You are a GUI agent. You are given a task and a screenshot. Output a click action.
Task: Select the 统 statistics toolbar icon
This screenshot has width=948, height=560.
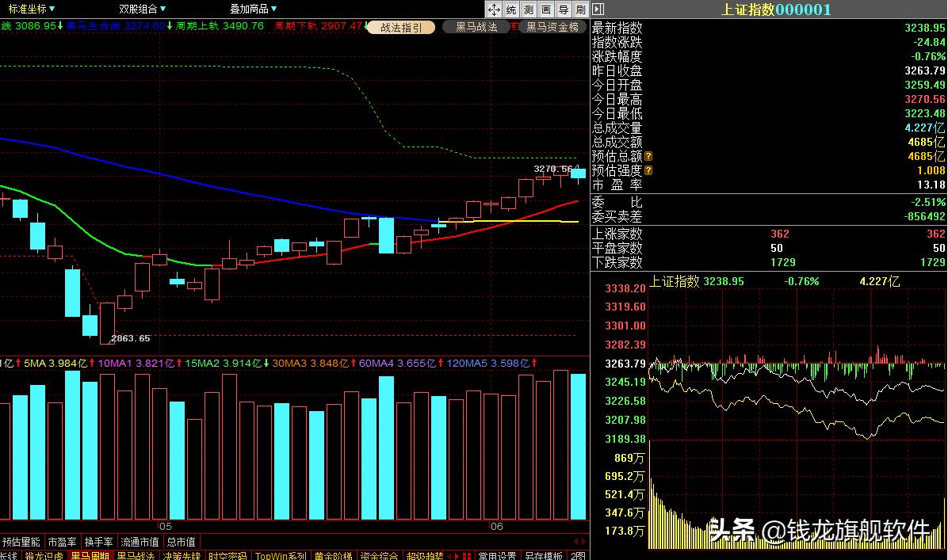(511, 10)
